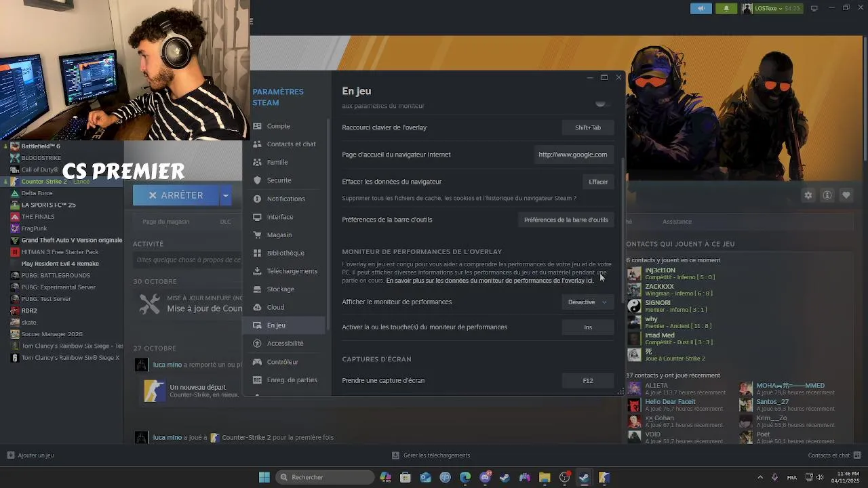Click the Effacer browser data button
868x488 pixels.
(598, 182)
